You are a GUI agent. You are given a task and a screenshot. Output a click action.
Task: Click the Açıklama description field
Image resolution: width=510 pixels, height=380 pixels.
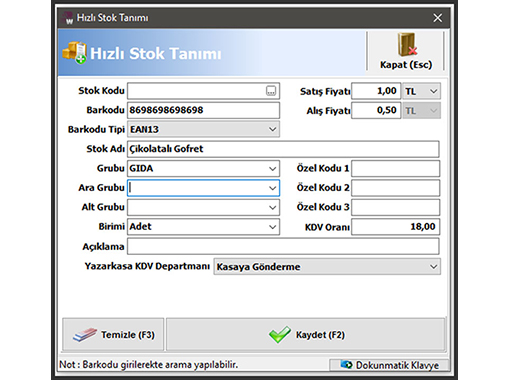[x=283, y=247]
